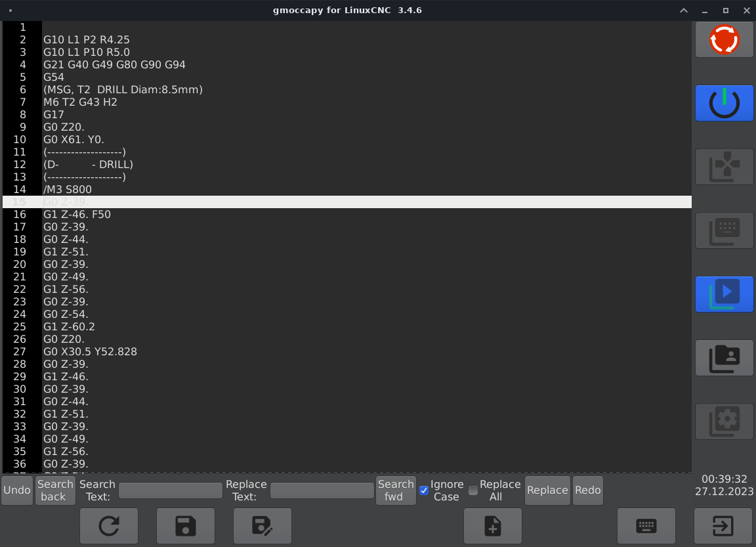Open the window menu dot in title bar

coord(10,10)
